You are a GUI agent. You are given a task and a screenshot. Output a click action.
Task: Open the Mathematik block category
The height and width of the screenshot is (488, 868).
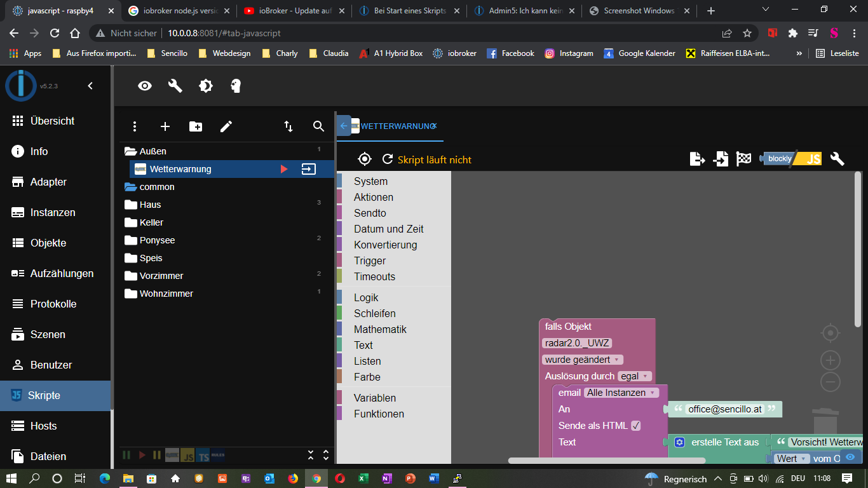[x=394, y=329]
